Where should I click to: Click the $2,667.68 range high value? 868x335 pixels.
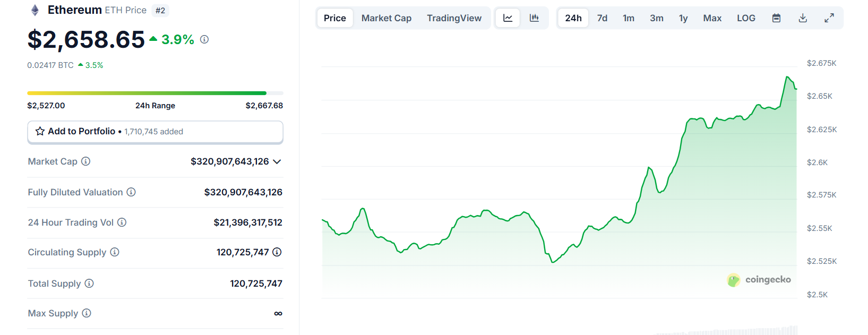(264, 106)
